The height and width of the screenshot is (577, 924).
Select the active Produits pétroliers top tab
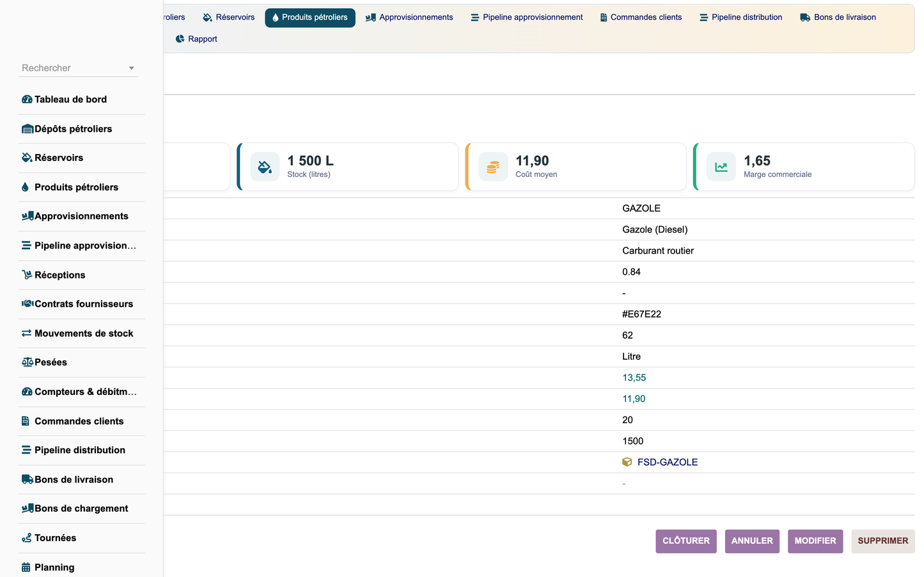[x=310, y=17]
